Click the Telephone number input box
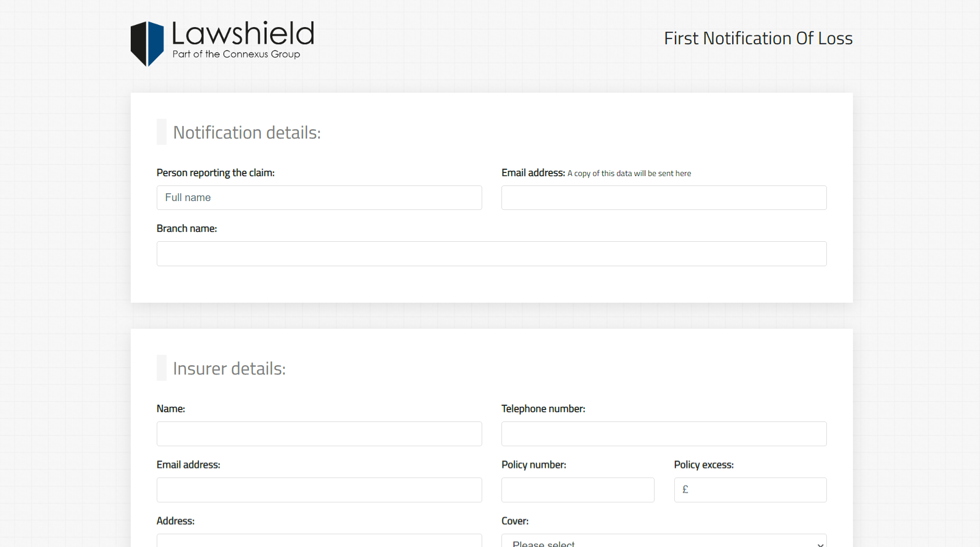Image resolution: width=980 pixels, height=547 pixels. tap(663, 433)
